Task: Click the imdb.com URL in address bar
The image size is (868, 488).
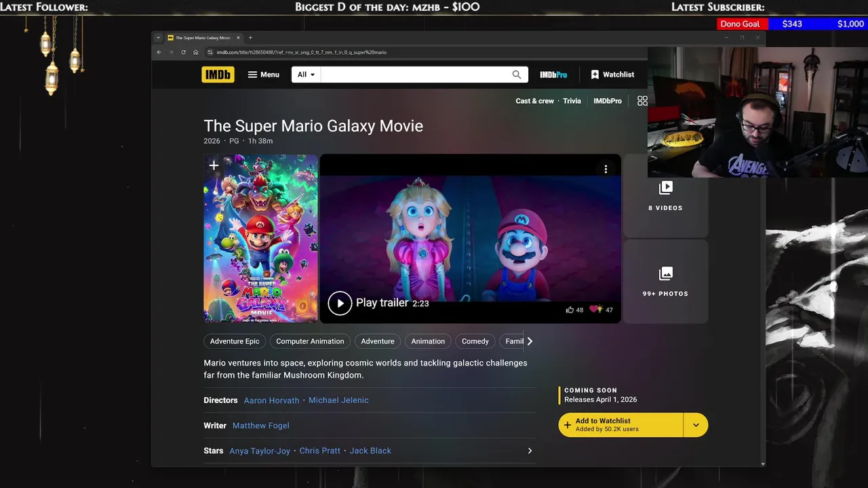Action: pyautogui.click(x=301, y=52)
